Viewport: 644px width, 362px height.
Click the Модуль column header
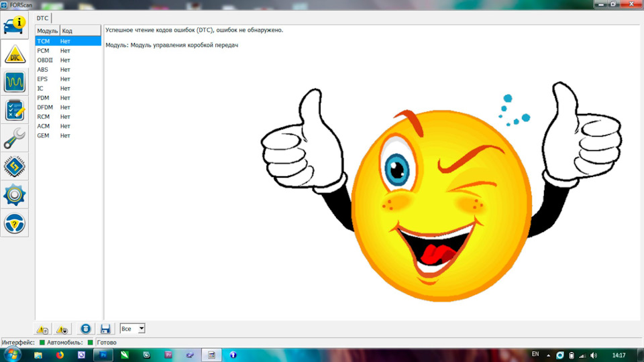pyautogui.click(x=48, y=31)
